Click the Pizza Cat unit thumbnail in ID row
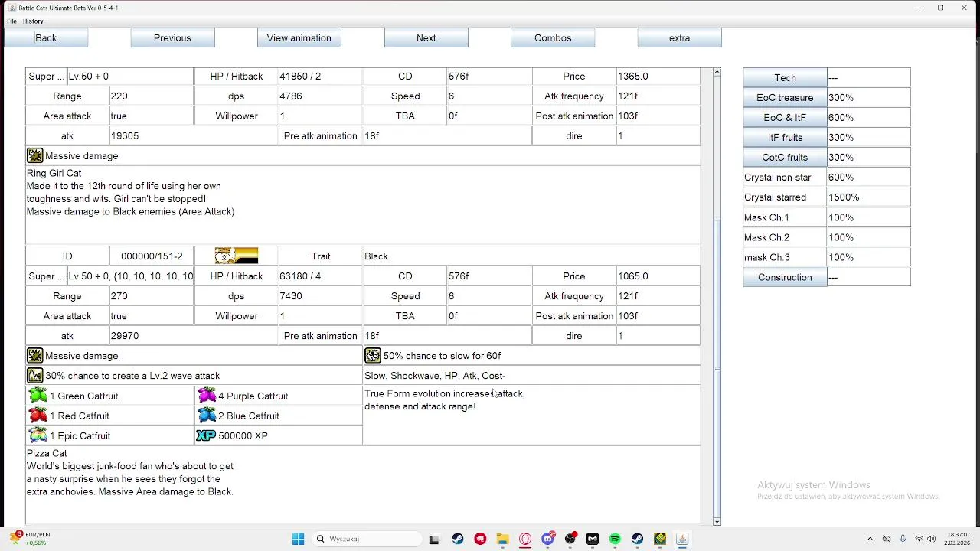Image resolution: width=980 pixels, height=551 pixels. (x=237, y=256)
